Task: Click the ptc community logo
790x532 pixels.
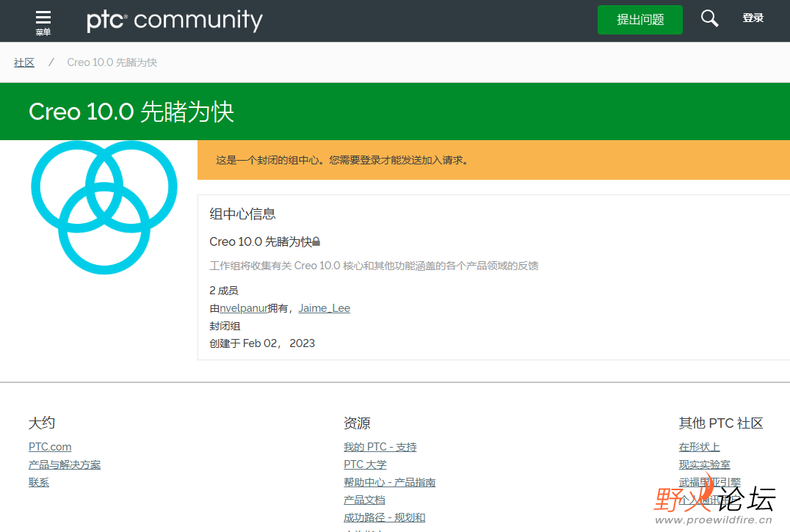Action: tap(174, 21)
